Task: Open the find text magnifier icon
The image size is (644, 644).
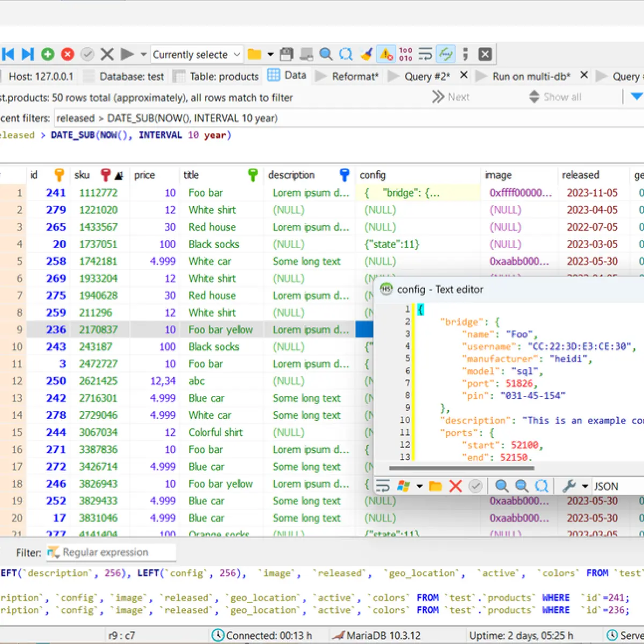Action: tap(326, 54)
